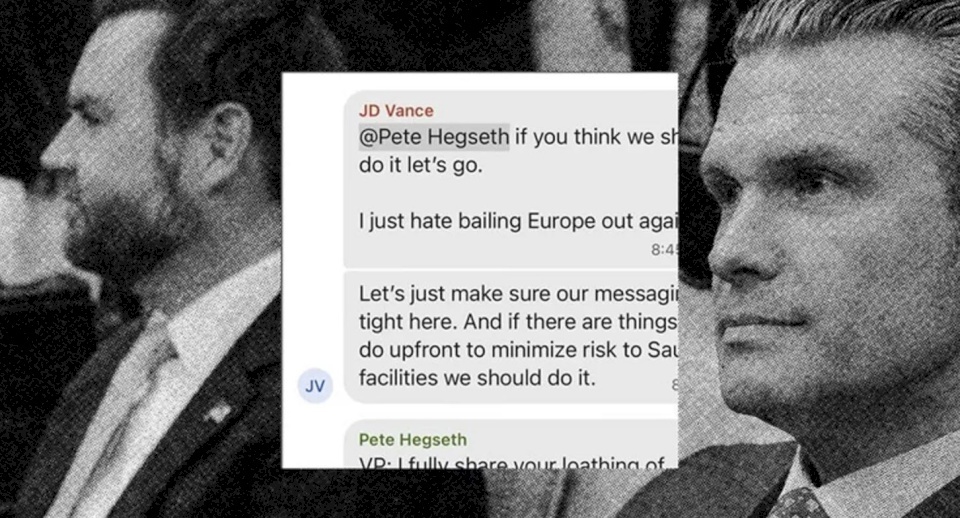Image resolution: width=960 pixels, height=518 pixels.
Task: Click the timestamp beside the facilities message
Action: tap(674, 385)
